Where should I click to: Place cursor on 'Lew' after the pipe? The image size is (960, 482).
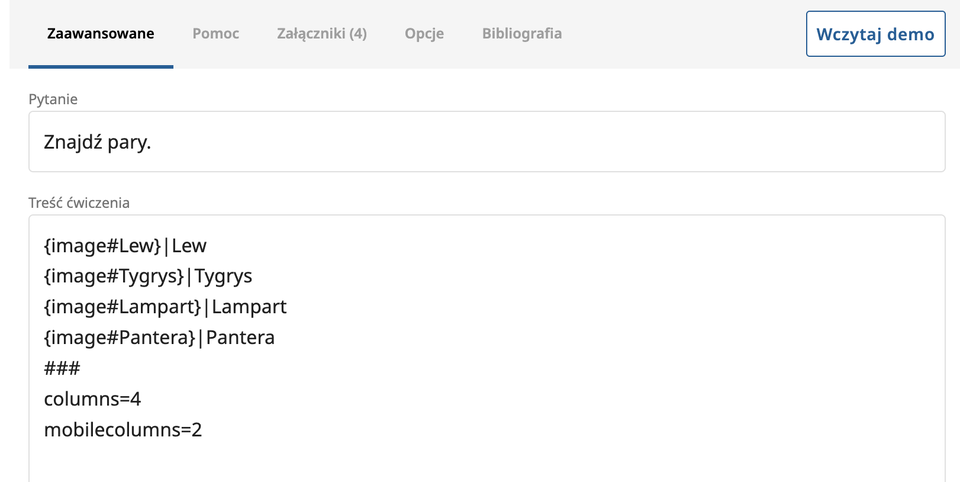189,246
